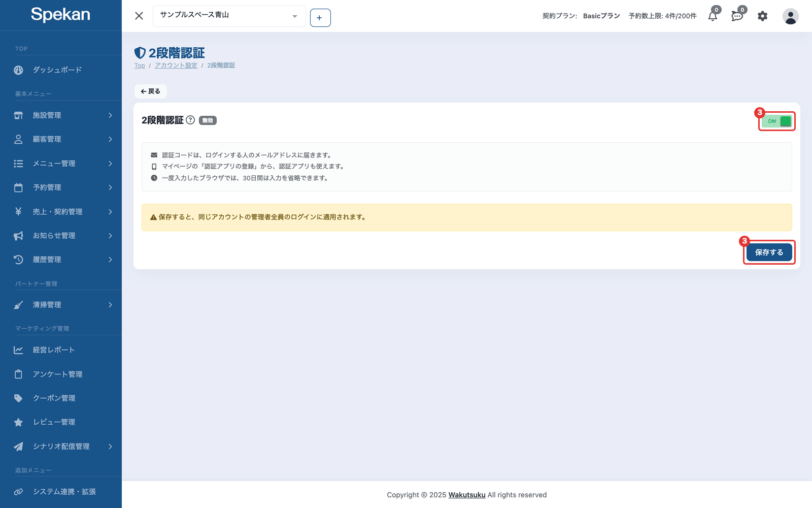Expand the 予約管理 menu
Viewport: 812px width, 508px height.
coord(61,187)
